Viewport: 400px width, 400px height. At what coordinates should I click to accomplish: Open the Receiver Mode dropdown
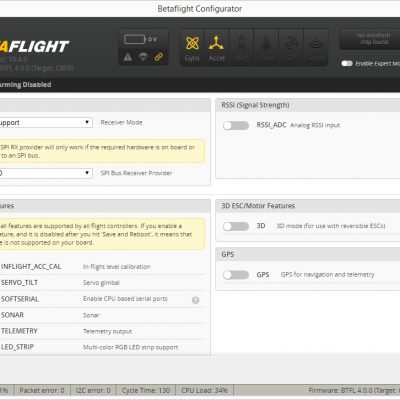(46, 122)
